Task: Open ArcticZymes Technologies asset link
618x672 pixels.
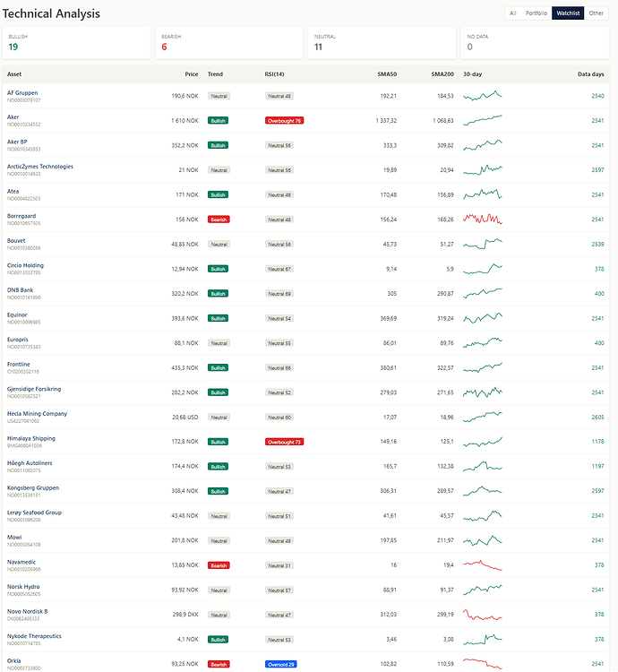Action: click(39, 167)
